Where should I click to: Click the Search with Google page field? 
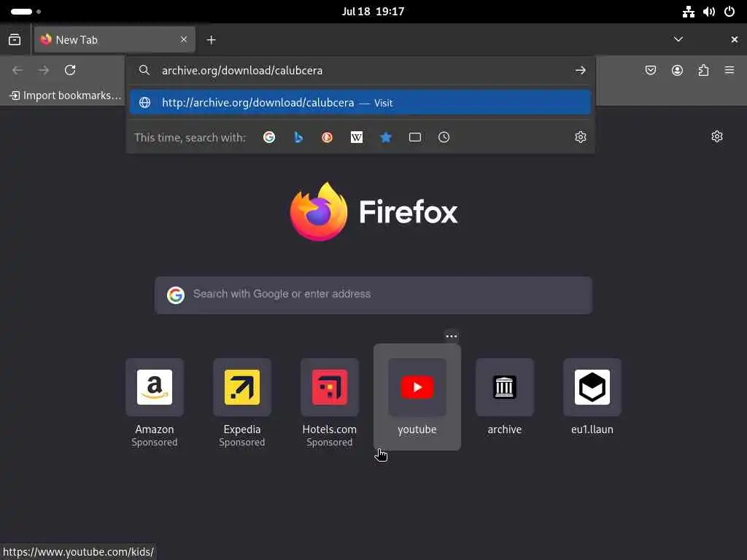pyautogui.click(x=373, y=295)
